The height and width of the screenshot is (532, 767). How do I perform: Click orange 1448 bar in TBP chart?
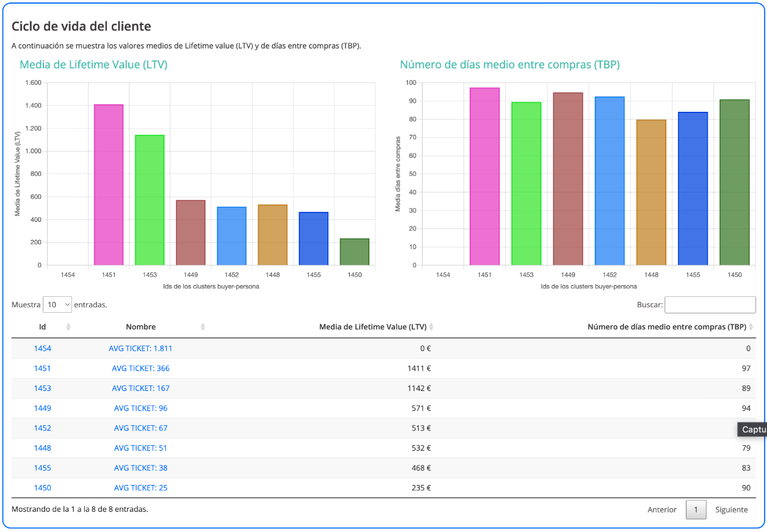pyautogui.click(x=651, y=192)
